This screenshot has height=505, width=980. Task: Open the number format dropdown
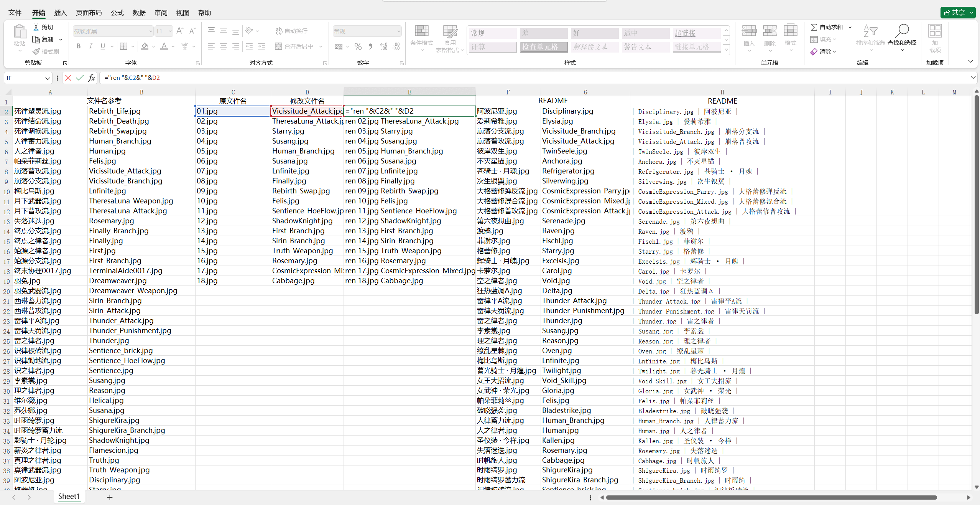coord(399,31)
